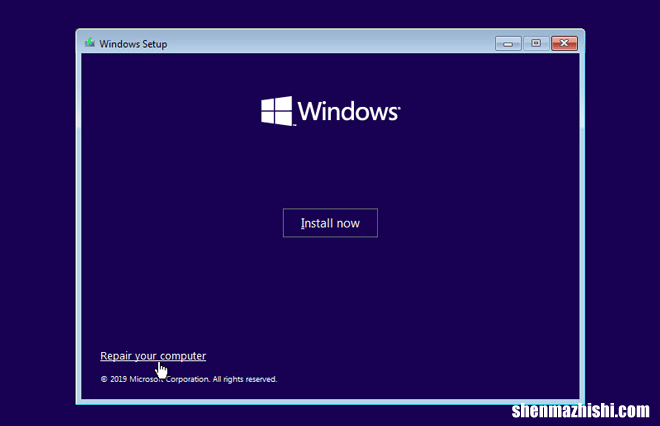Minimize the Windows Setup window
This screenshot has width=660, height=426.
pos(508,43)
